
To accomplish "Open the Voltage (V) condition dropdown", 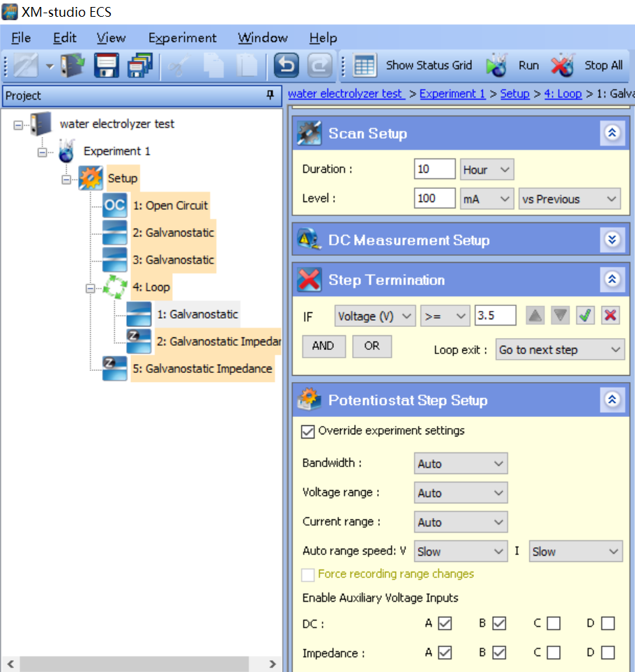I will coord(375,316).
